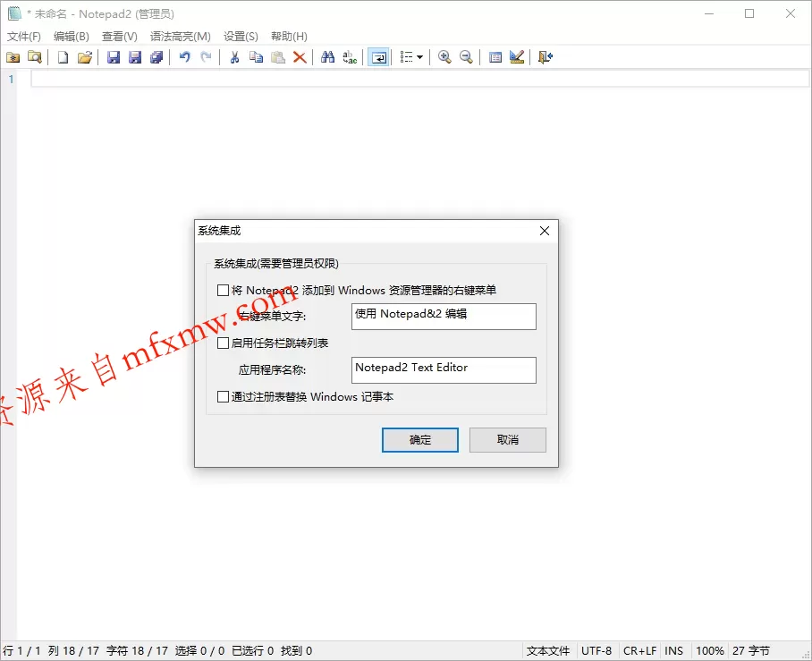Click 列 18 / 17 in status bar
The image size is (812, 661).
[x=73, y=651]
